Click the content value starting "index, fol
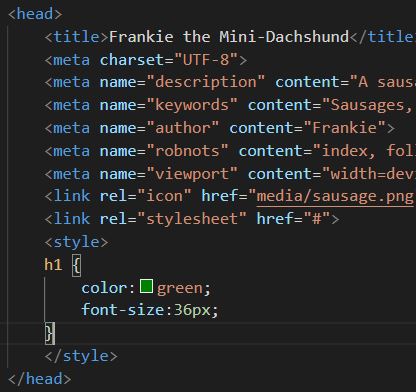Viewport: 416px width, 392px height. pyautogui.click(x=364, y=151)
